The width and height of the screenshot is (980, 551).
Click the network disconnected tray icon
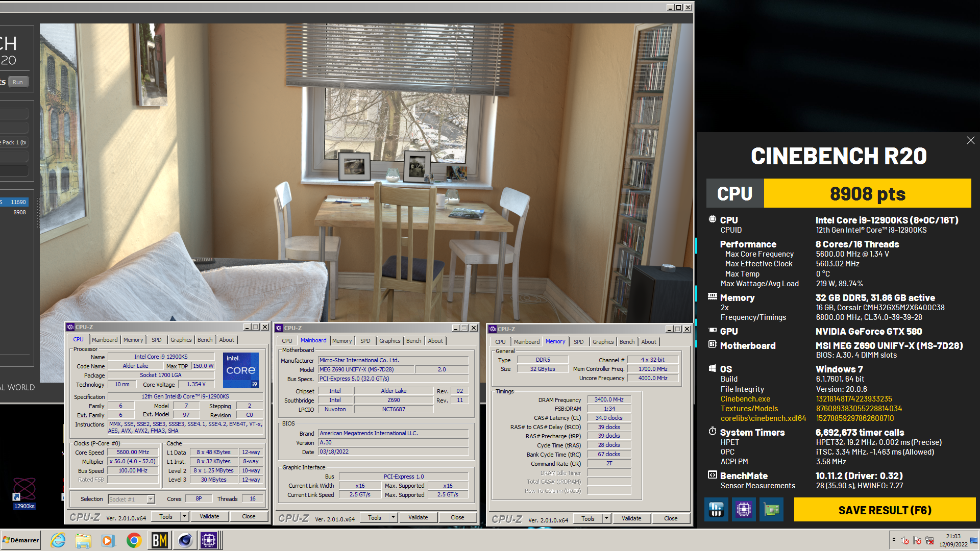pos(929,541)
